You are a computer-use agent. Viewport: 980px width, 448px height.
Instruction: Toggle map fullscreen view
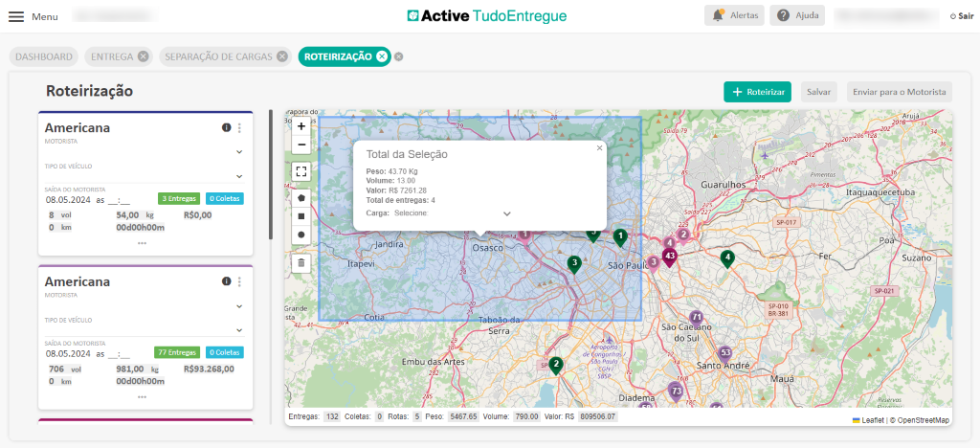tap(301, 171)
